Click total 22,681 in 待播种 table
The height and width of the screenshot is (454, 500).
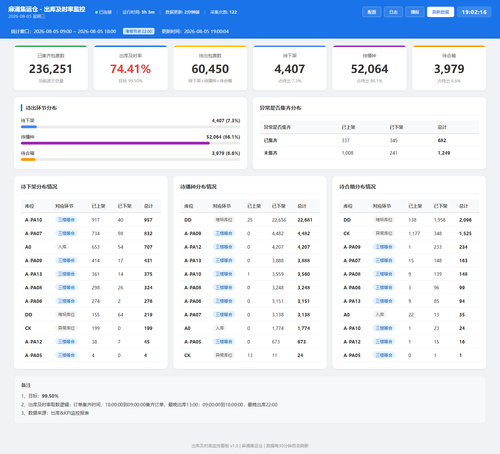click(x=305, y=220)
